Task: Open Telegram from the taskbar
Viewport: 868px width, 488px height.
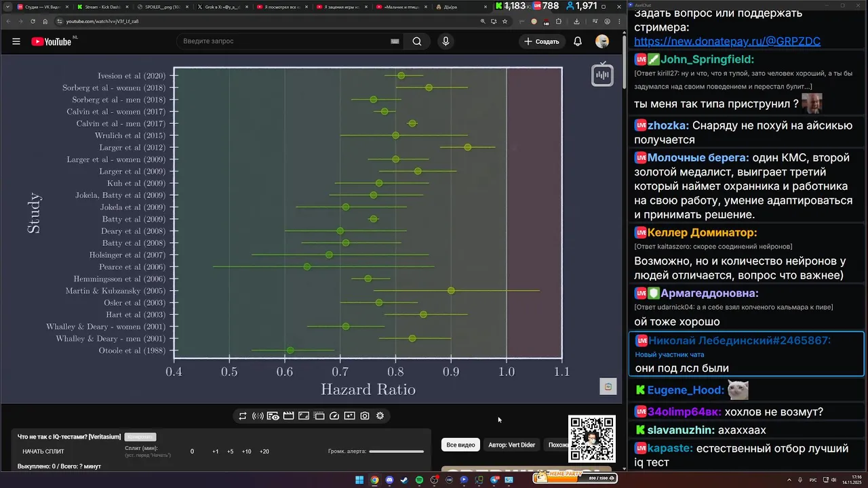Action: [x=494, y=480]
